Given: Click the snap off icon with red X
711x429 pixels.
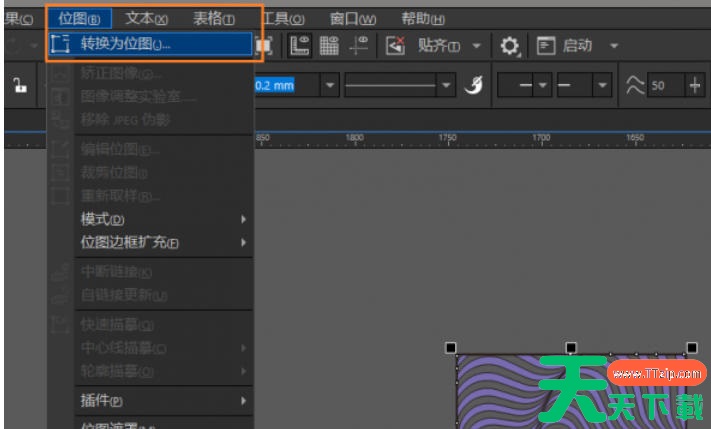Looking at the screenshot, I should click(395, 45).
